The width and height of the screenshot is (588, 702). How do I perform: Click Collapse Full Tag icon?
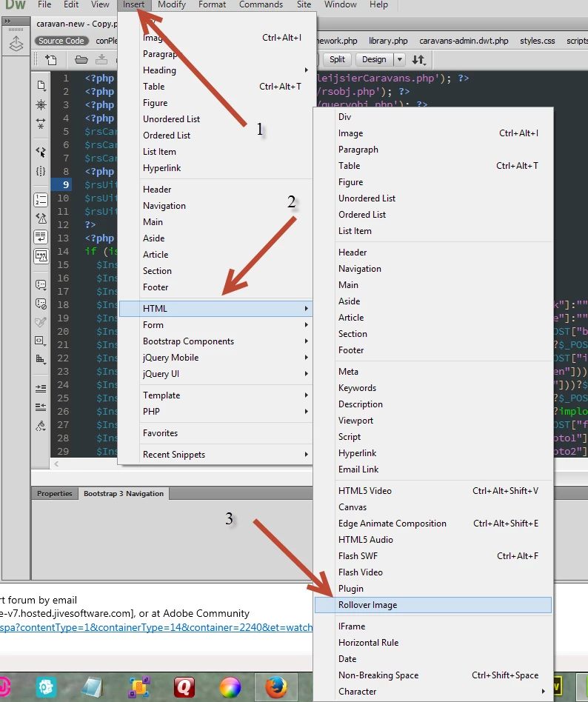[x=41, y=124]
